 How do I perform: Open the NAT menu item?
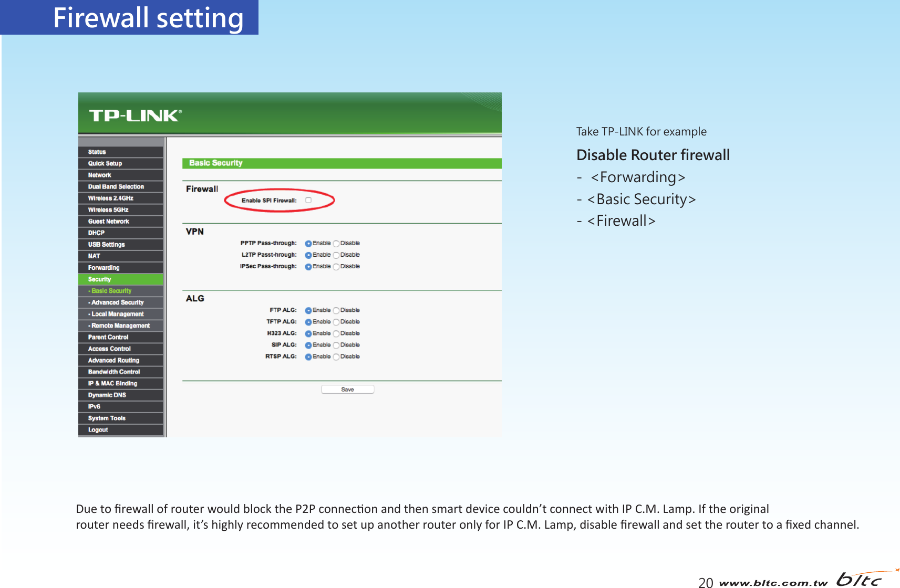coord(121,256)
